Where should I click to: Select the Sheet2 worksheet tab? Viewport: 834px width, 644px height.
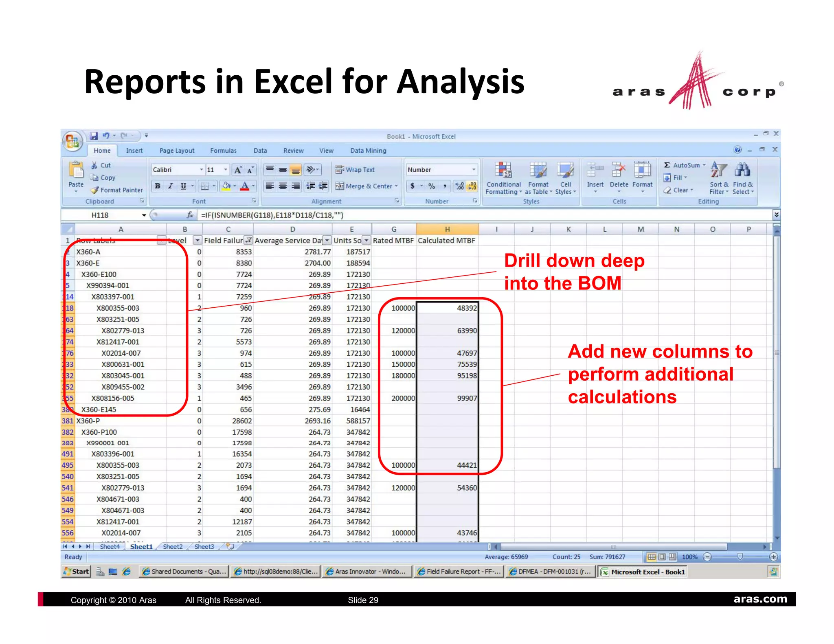coord(173,547)
